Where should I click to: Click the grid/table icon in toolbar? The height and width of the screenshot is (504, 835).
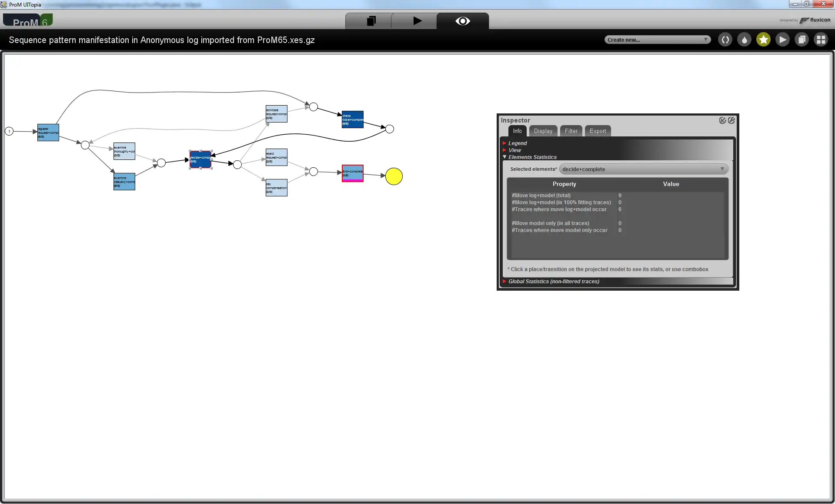click(822, 39)
